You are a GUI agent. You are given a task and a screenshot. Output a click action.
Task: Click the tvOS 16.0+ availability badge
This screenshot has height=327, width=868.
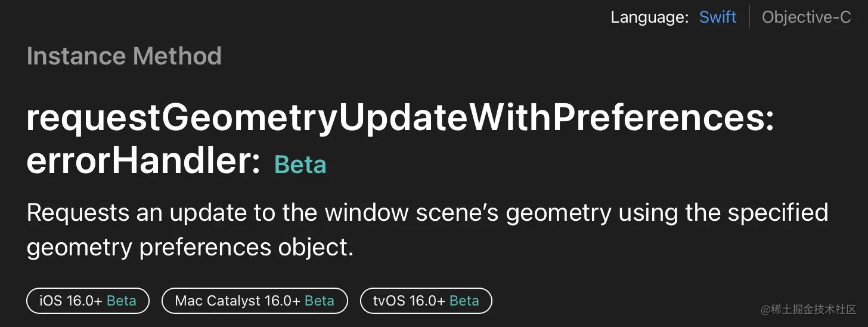pyautogui.click(x=426, y=301)
